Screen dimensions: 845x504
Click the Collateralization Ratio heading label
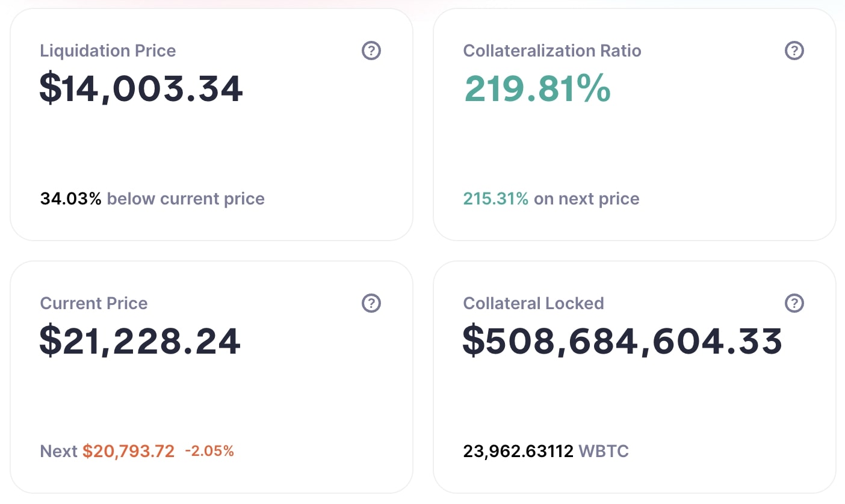(x=552, y=51)
